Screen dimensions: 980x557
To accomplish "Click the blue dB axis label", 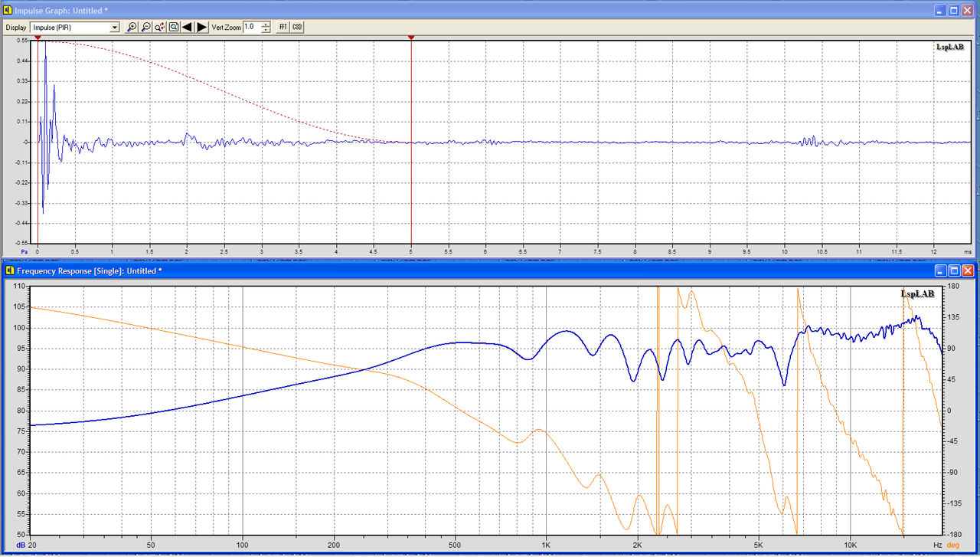I will [21, 545].
